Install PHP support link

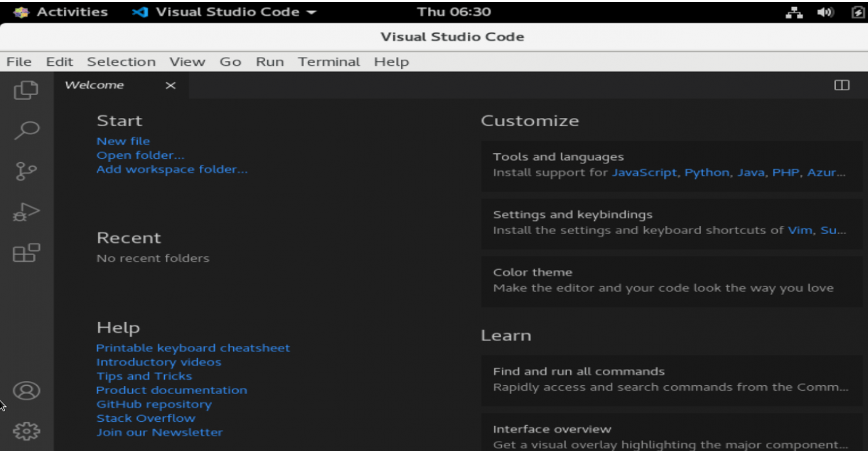coord(786,172)
